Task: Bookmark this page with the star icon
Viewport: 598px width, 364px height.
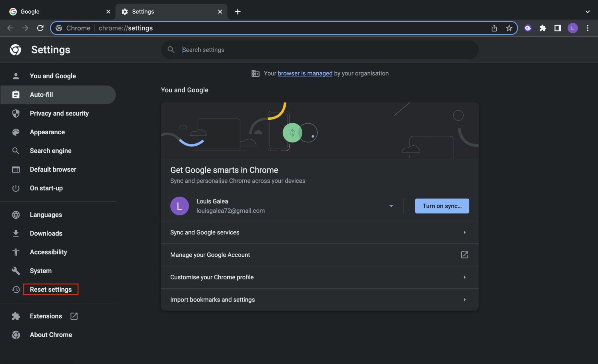Action: pos(509,28)
